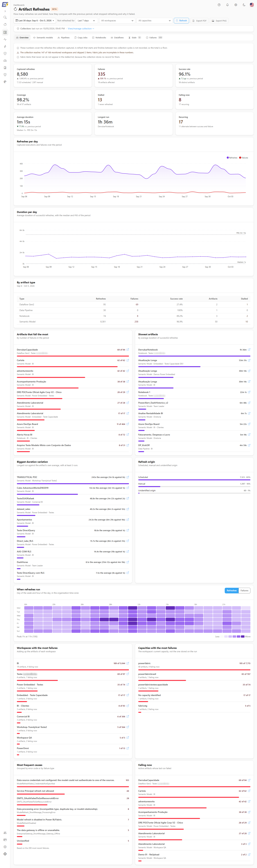Switch to the Semantic models tab
Viewport: 257px width, 868px height.
point(43,38)
